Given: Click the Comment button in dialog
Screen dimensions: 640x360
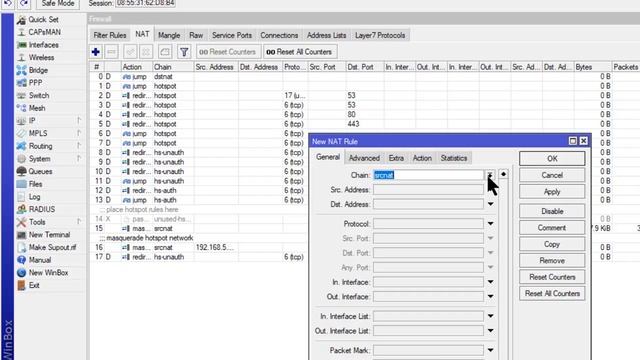Looking at the screenshot, I should [x=552, y=227].
